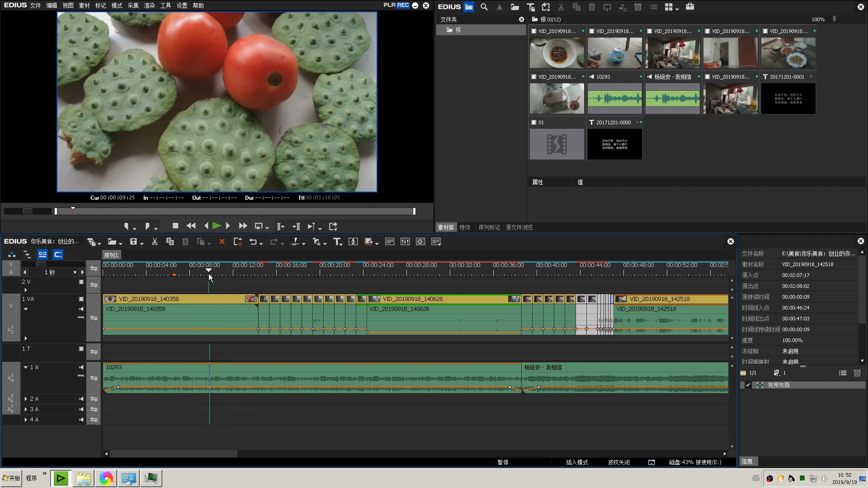Switch to the 特效 tab

click(465, 227)
